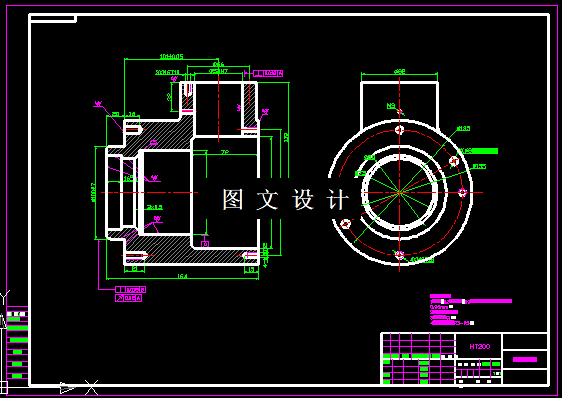
Task: Select the upper tolerance frame below the section view
Action: [130, 289]
